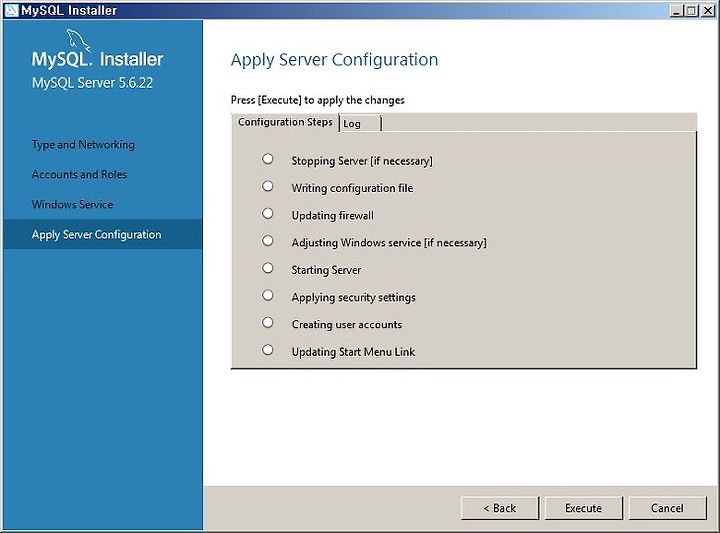720x533 pixels.
Task: Click the MySQL Installer title bar icon
Action: 11,10
